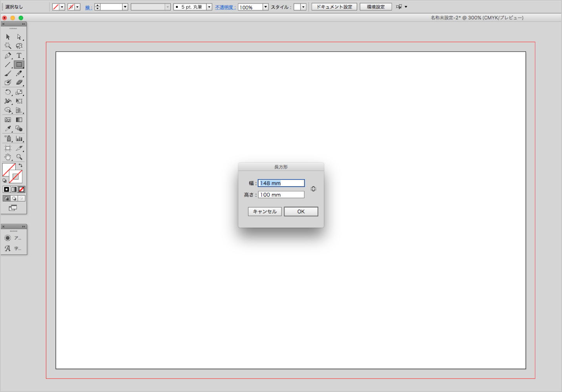Toggle constrain proportions link in dialog
This screenshot has height=392, width=562.
pos(313,189)
